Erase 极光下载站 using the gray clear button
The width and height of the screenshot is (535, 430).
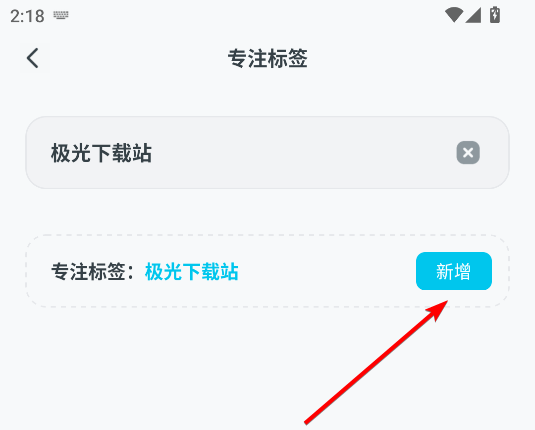point(468,153)
